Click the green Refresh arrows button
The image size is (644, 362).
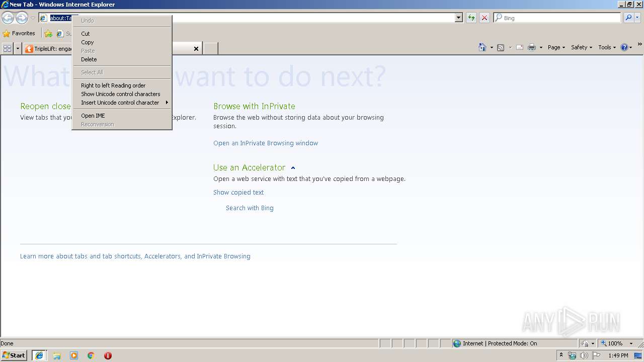pyautogui.click(x=471, y=18)
